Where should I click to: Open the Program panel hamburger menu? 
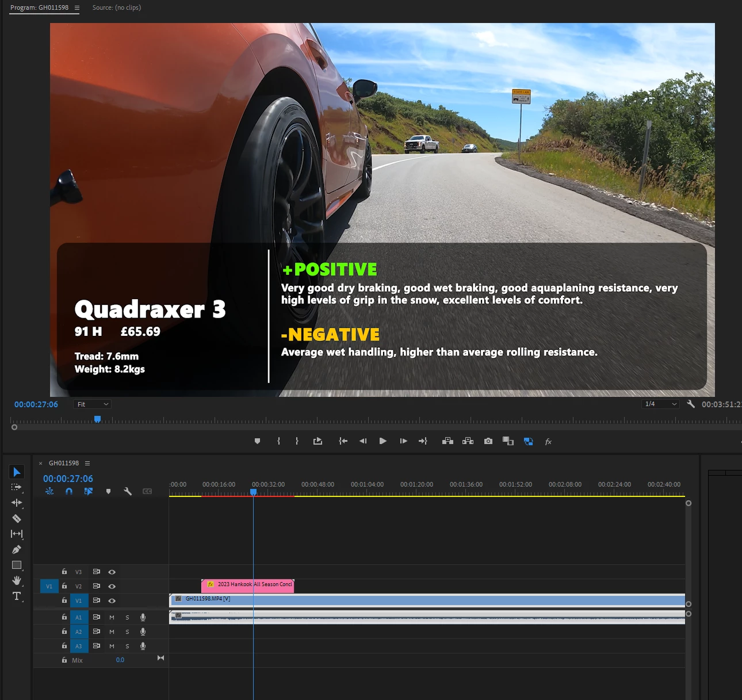pyautogui.click(x=77, y=7)
